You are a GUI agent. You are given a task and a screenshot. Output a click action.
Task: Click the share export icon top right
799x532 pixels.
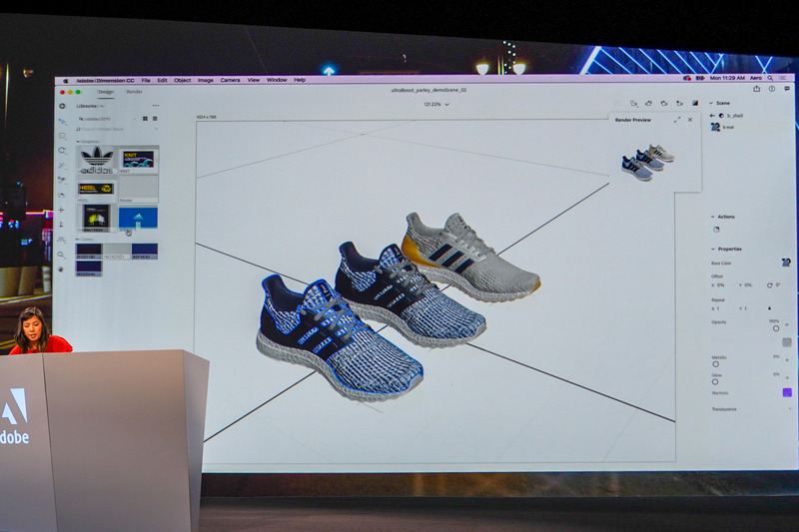coord(757,89)
